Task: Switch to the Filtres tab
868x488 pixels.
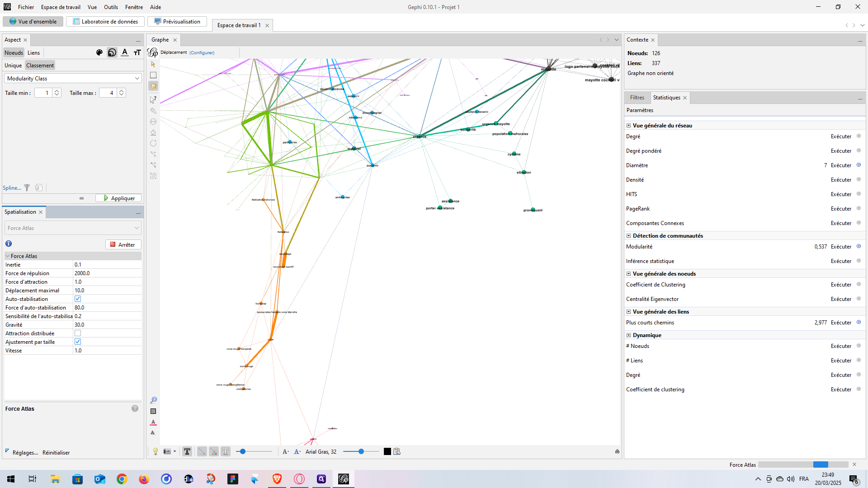Action: pyautogui.click(x=637, y=98)
